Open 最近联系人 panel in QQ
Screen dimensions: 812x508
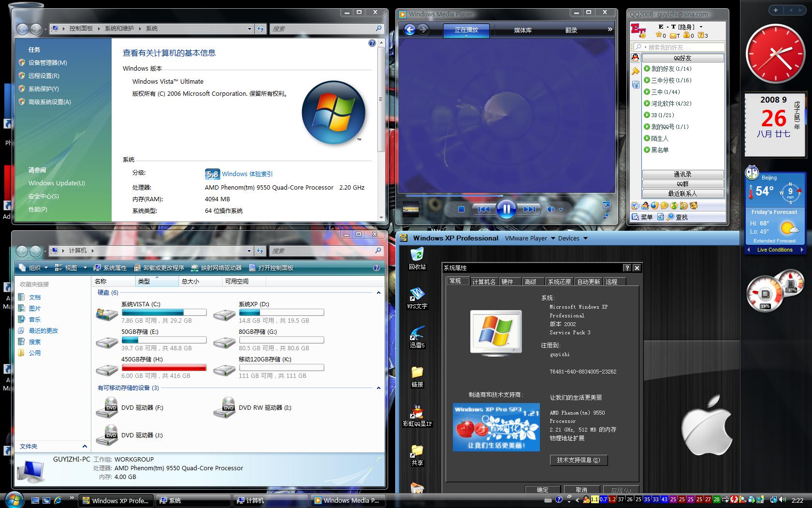pyautogui.click(x=682, y=194)
